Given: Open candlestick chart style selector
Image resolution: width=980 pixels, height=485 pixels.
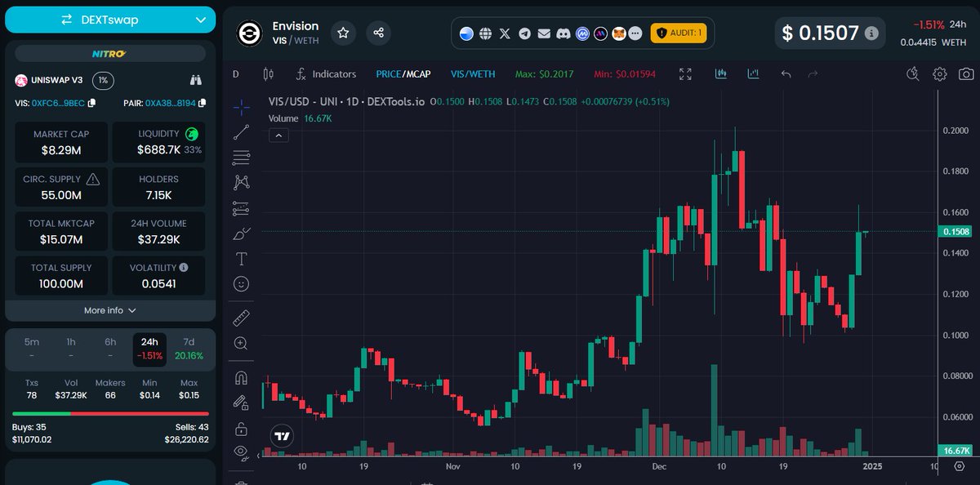Looking at the screenshot, I should tap(268, 74).
